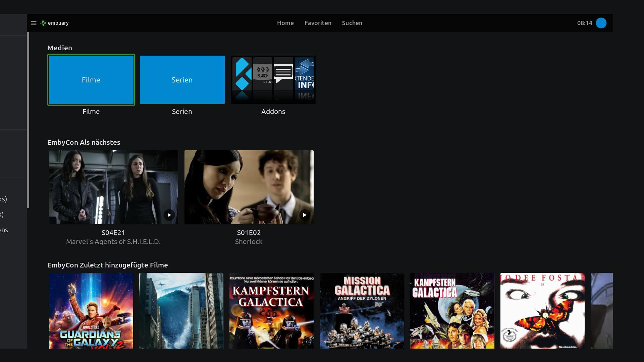Select Marvel's Agents of S.H.I.E.L.D. thumbnail
Screen dimensions: 644x362
[x=113, y=187]
